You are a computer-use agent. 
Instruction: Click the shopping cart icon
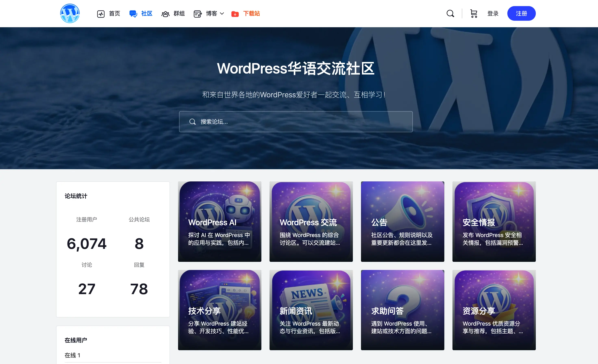click(x=473, y=14)
